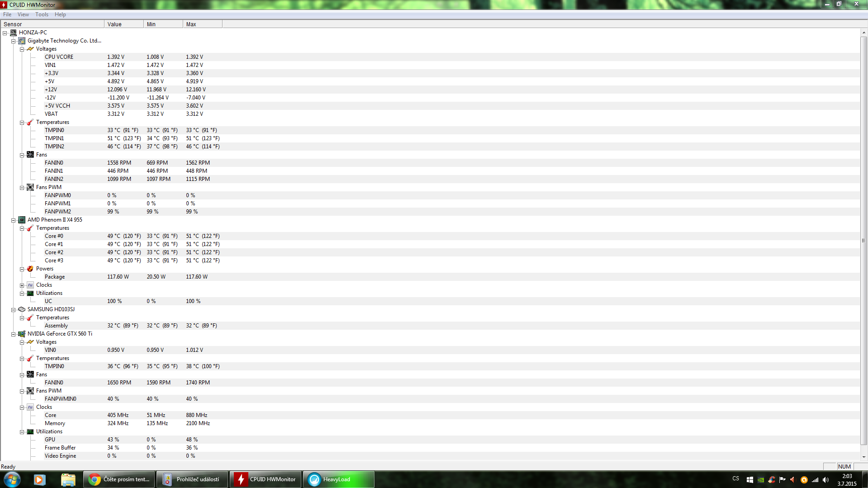Viewport: 868px width, 488px height.
Task: Click the CS language indicator in tray
Action: pyautogui.click(x=735, y=479)
